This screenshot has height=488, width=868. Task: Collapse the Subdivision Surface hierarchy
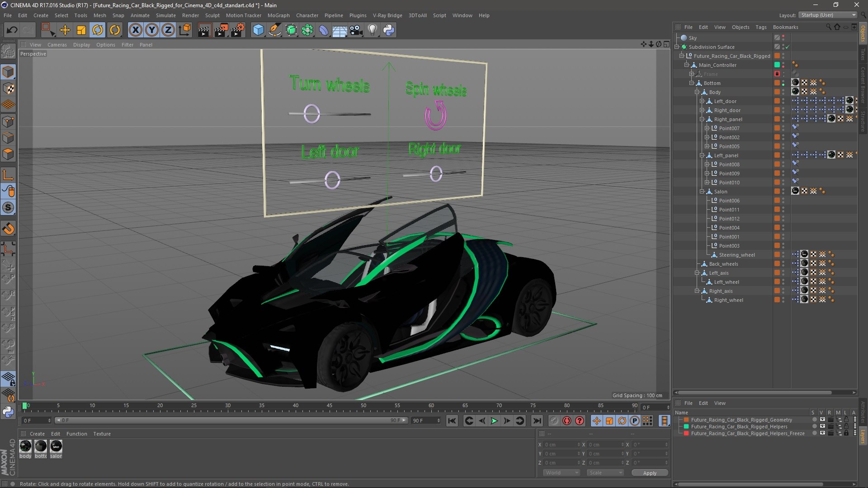coord(677,47)
